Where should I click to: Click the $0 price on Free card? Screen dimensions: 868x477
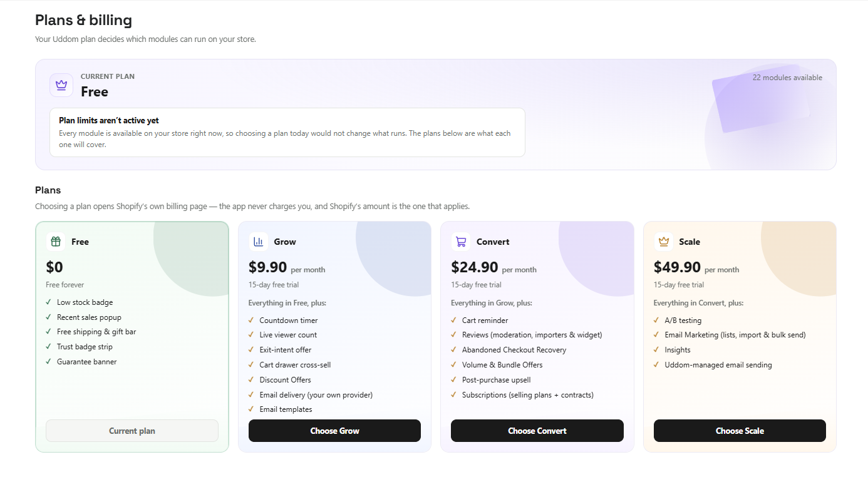click(x=54, y=267)
